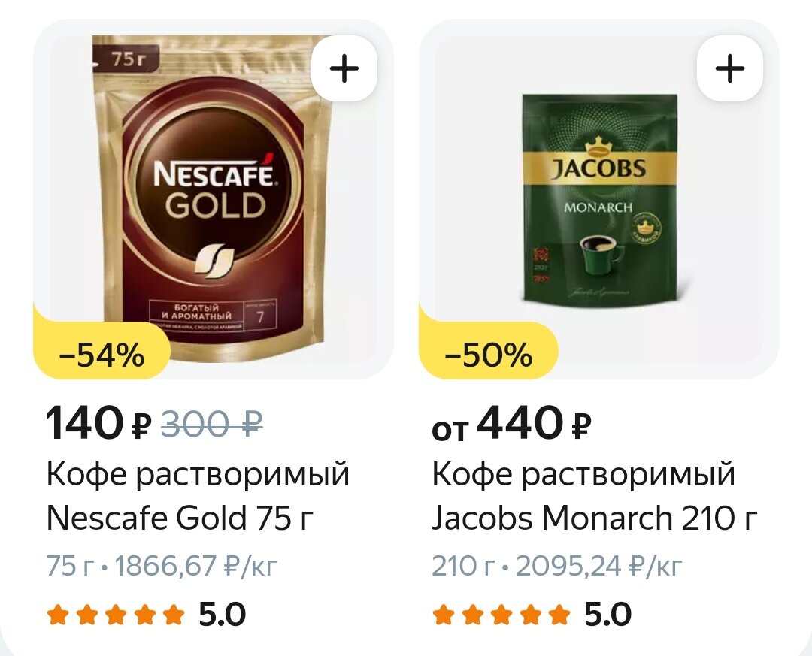
Task: Add Nescafe Gold to cart with plus icon
Action: pyautogui.click(x=344, y=68)
